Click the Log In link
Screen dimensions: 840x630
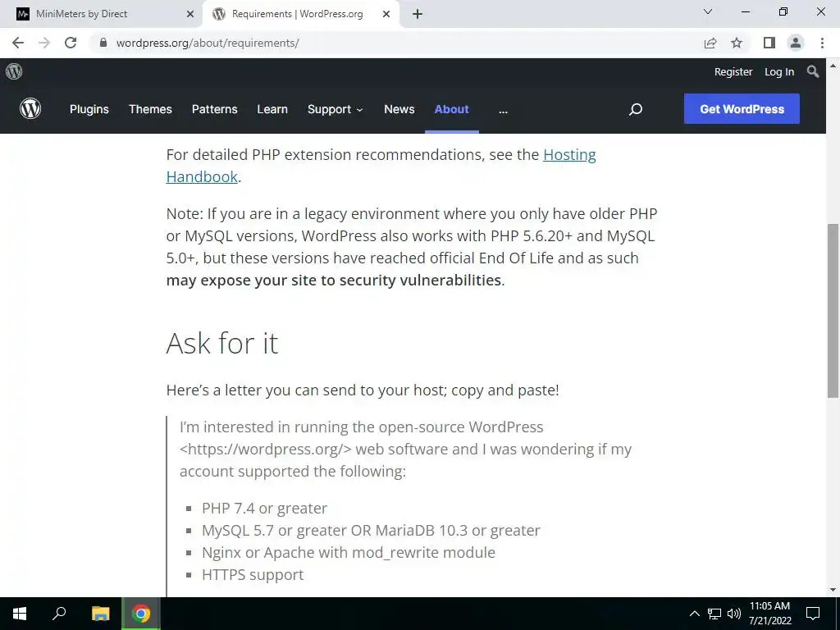pyautogui.click(x=779, y=72)
